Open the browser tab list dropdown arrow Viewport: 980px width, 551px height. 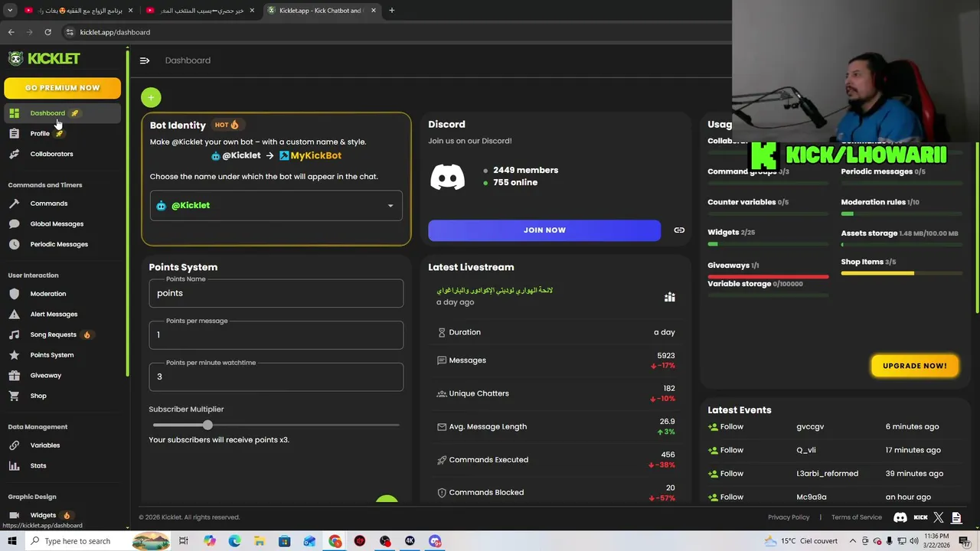point(10,11)
